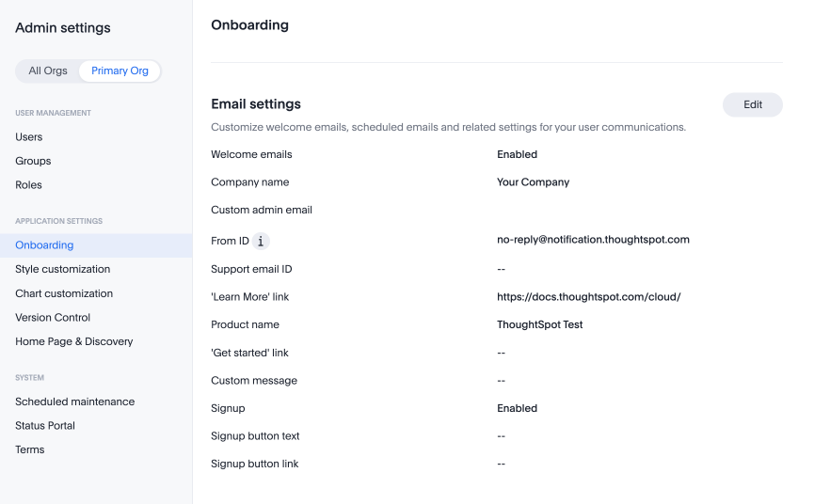Go to Roles in sidebar
The image size is (830, 504).
29,185
